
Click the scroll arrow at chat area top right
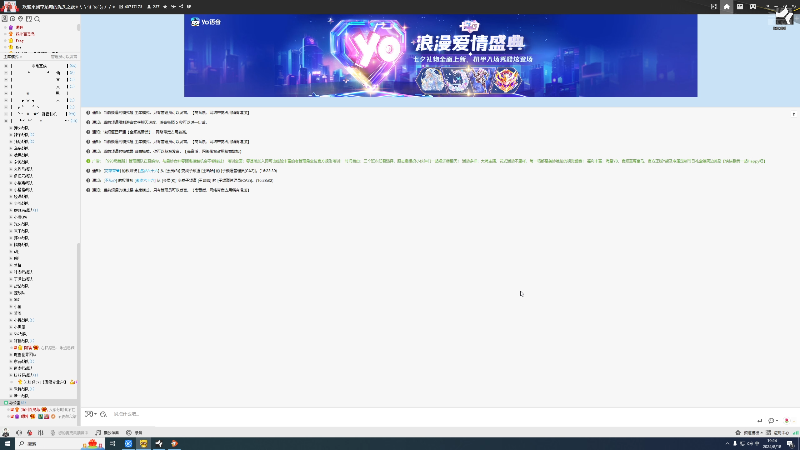(x=794, y=114)
